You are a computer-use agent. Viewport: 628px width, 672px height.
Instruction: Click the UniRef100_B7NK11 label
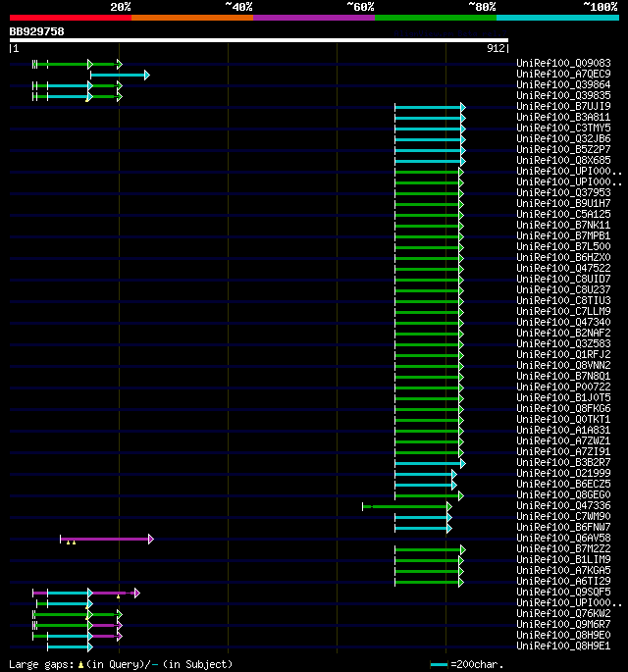pyautogui.click(x=563, y=225)
